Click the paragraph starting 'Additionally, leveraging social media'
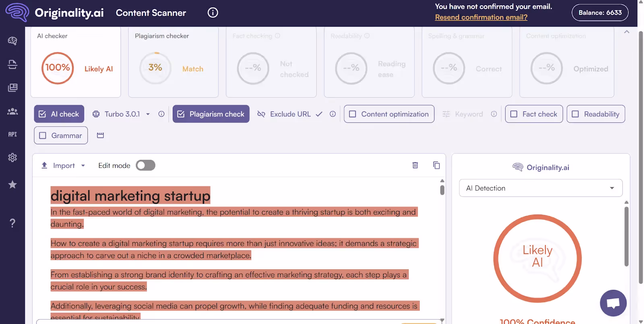 click(235, 311)
